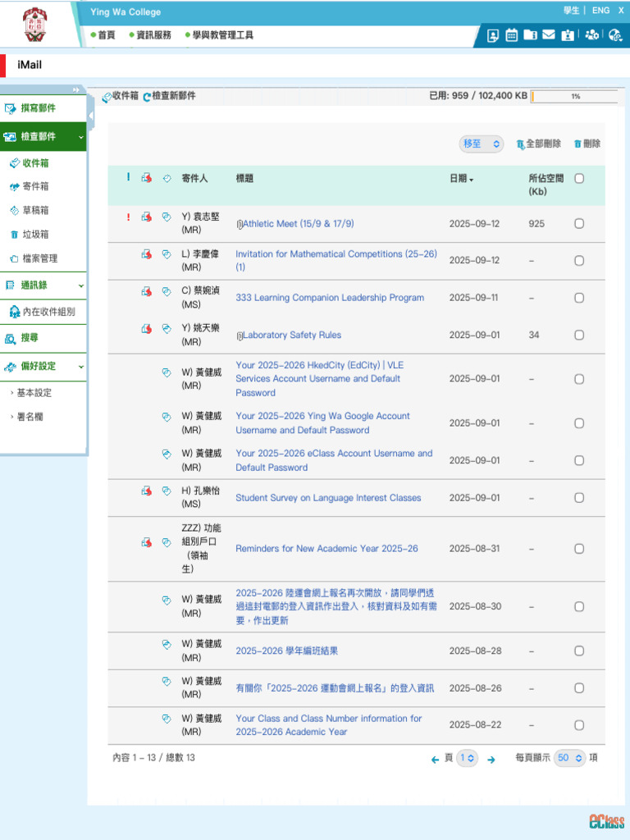Open the 333 Learning Companion Leadership Program email
Viewport: 630px width, 840px height.
point(330,298)
